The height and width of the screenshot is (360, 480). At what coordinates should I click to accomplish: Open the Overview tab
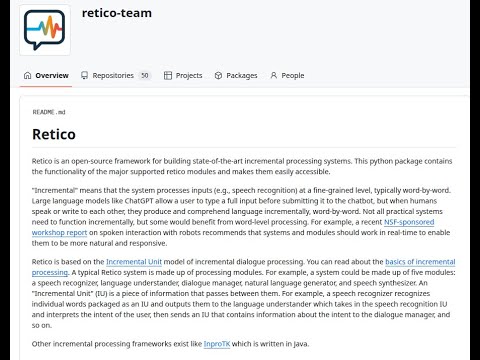pyautogui.click(x=46, y=76)
